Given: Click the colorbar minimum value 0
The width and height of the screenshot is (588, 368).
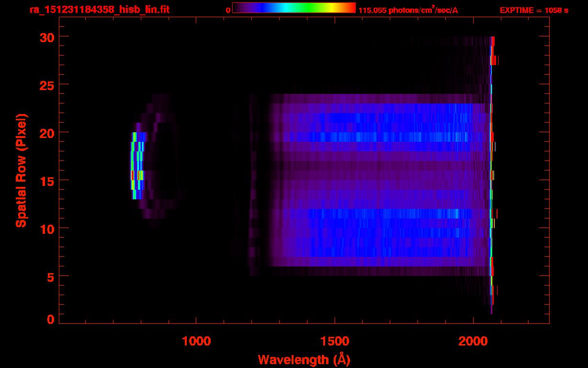Looking at the screenshot, I should (x=228, y=10).
